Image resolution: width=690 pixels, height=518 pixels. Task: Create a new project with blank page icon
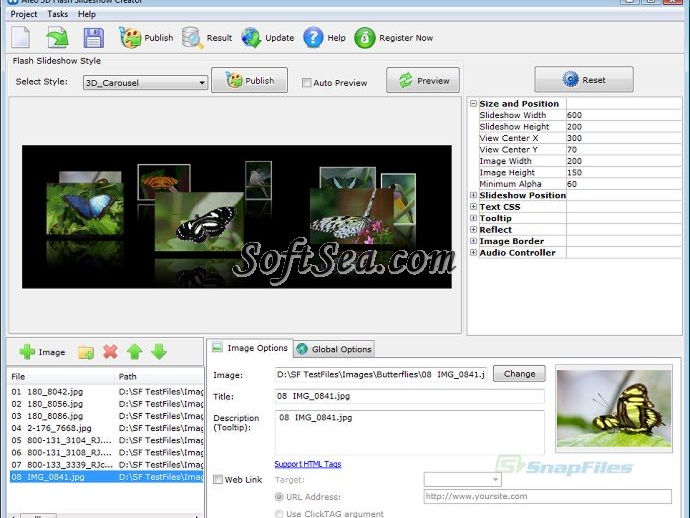[20, 37]
